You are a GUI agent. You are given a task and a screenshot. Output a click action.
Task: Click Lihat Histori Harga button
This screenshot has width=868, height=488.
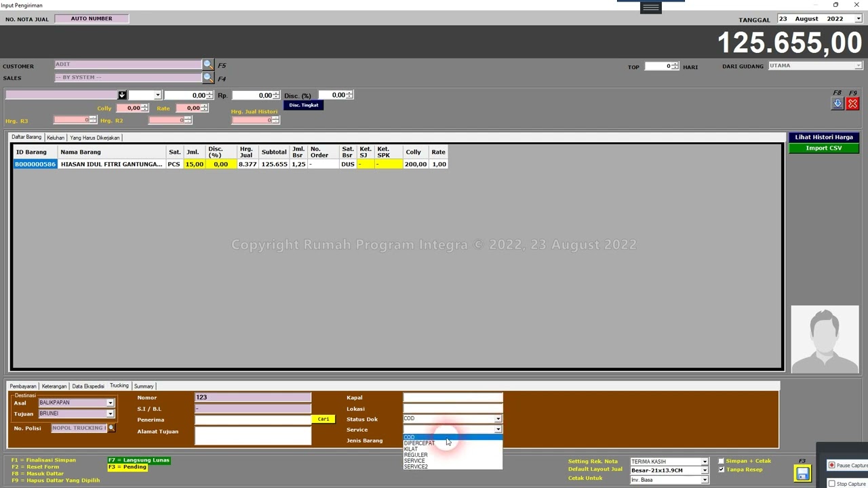click(x=824, y=137)
